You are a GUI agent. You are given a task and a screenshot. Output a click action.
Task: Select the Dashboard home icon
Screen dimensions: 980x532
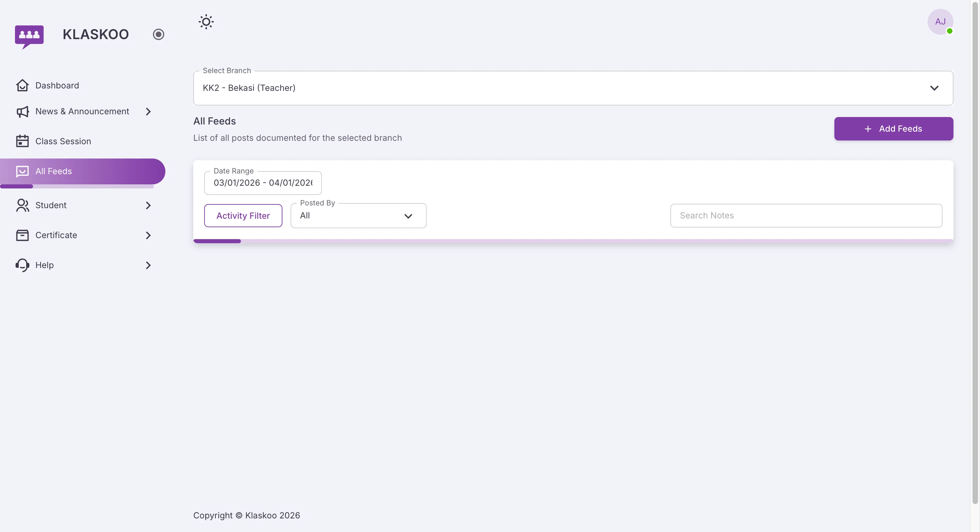click(22, 85)
